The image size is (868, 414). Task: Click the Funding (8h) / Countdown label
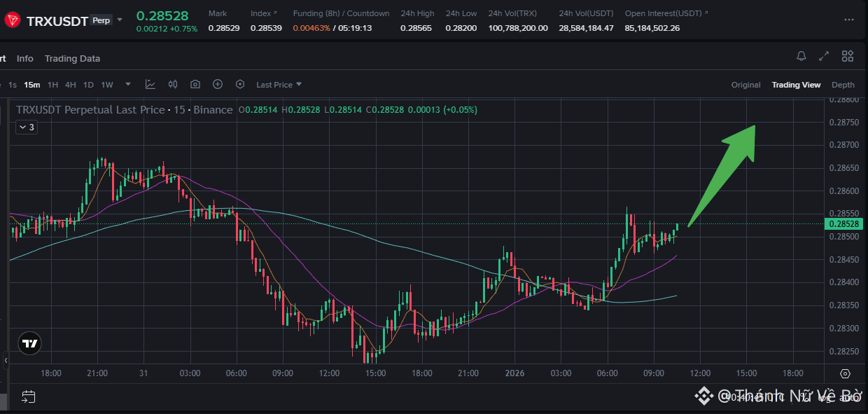342,13
